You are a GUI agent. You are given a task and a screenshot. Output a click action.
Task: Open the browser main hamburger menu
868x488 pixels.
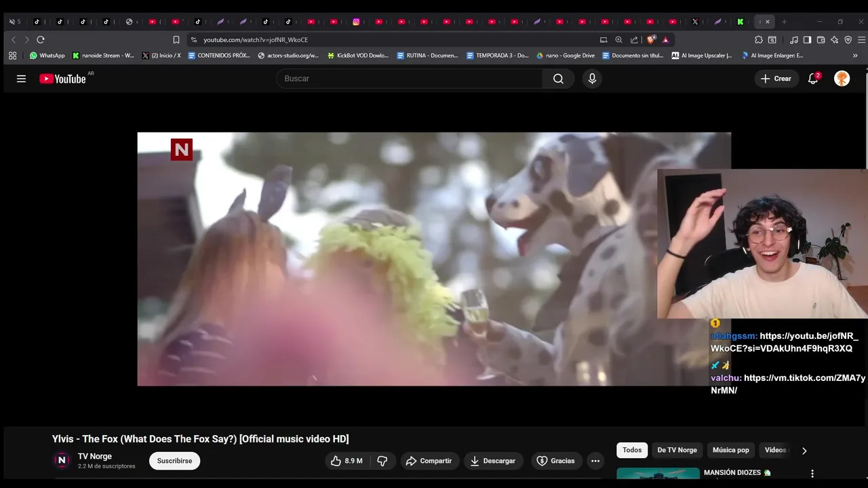point(862,40)
